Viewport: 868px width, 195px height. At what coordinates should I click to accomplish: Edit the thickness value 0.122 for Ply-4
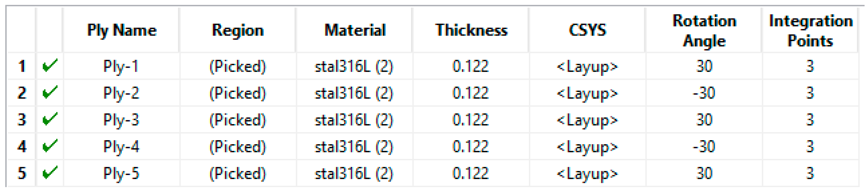tap(471, 147)
